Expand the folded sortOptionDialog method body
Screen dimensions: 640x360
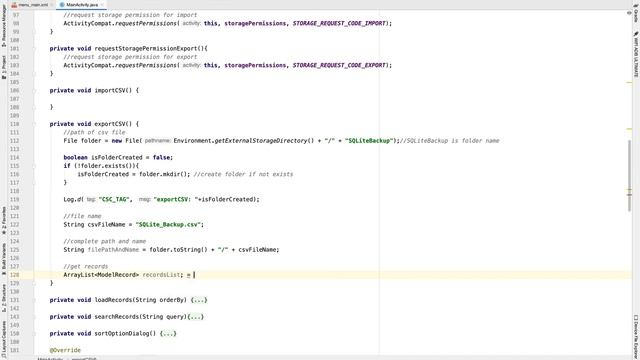point(168,333)
